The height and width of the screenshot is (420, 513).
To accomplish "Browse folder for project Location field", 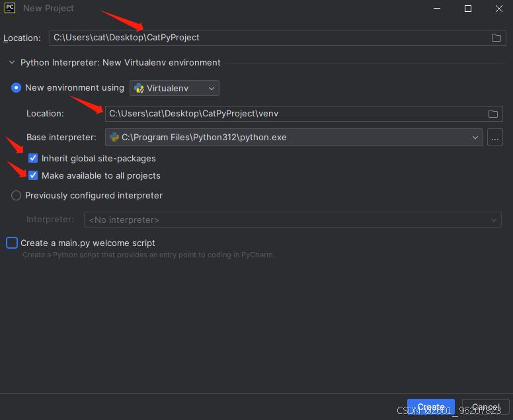I will [496, 38].
